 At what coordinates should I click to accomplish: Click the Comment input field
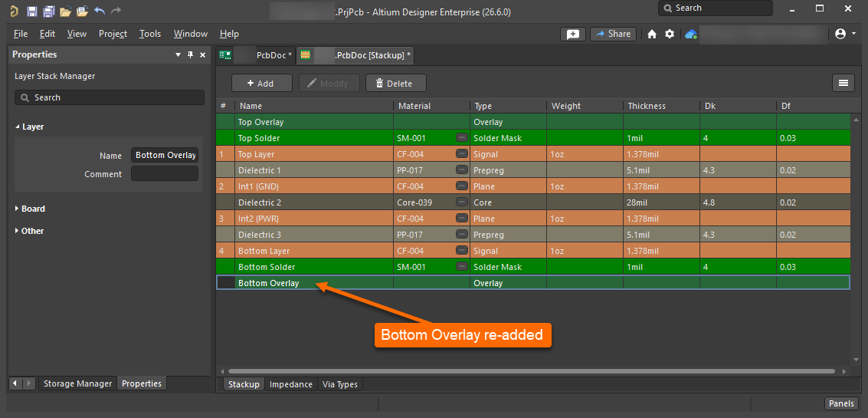pyautogui.click(x=165, y=173)
